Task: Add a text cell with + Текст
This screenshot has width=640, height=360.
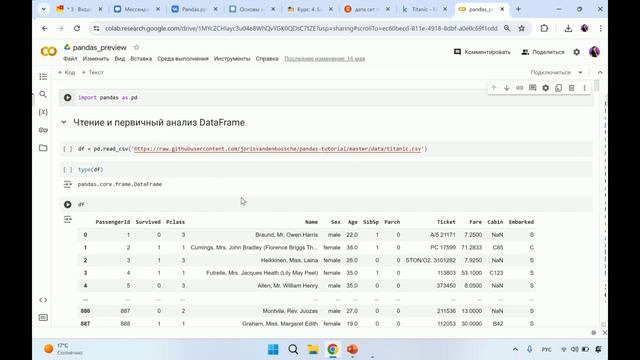Action: 93,72
